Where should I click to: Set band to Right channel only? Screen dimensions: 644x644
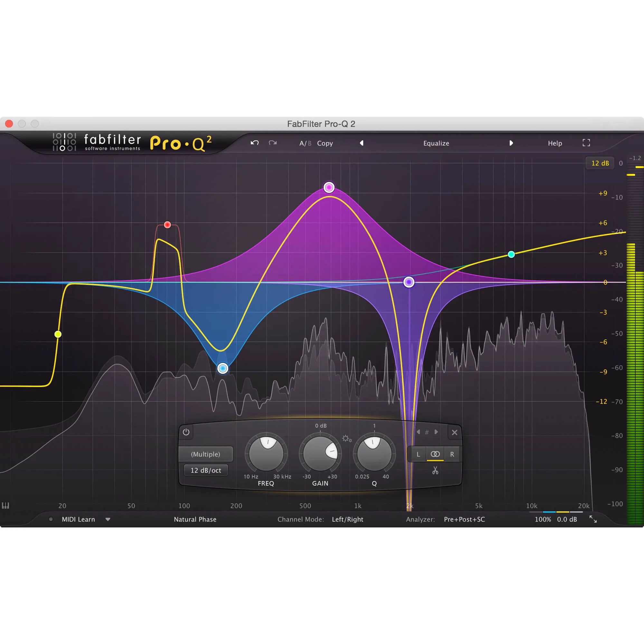pyautogui.click(x=452, y=454)
